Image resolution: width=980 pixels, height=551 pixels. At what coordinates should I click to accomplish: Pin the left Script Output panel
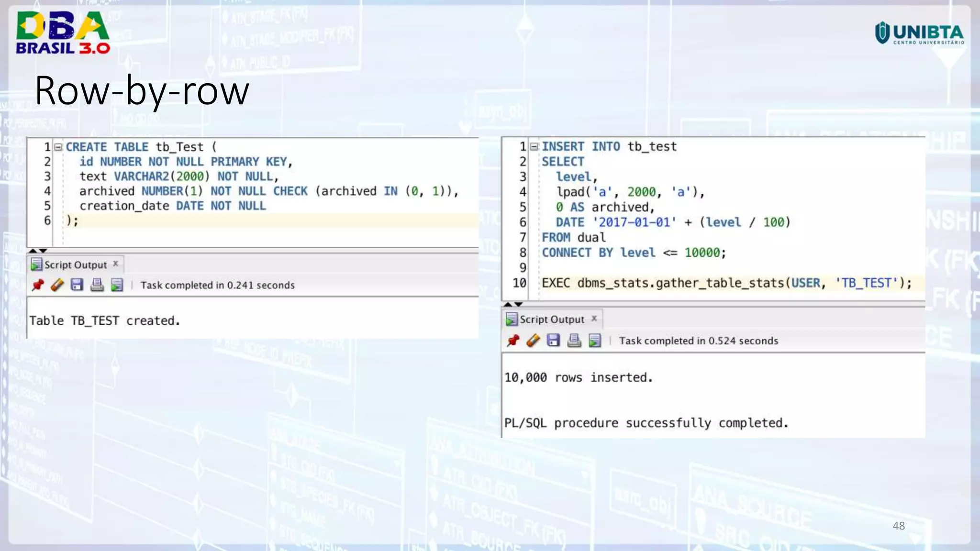(x=38, y=285)
